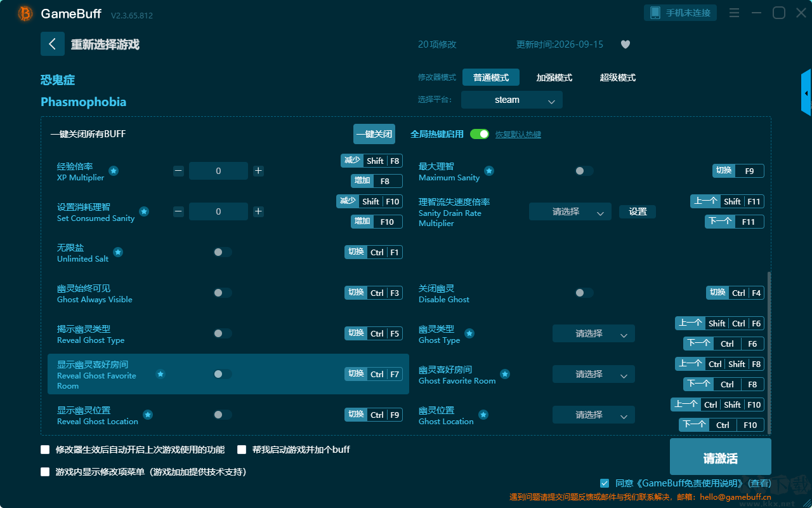This screenshot has width=812, height=508.
Task: Turn on Unlimited Salt toggle
Action: 223,252
